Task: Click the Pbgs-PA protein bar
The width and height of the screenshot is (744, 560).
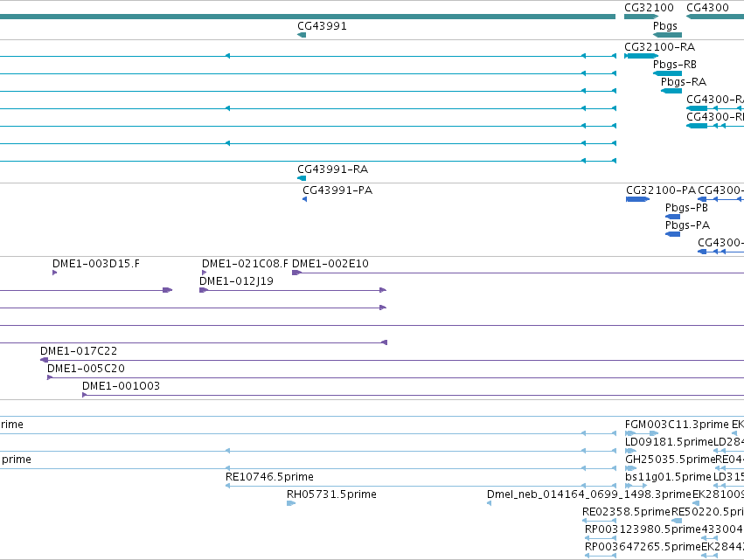Action: [673, 234]
